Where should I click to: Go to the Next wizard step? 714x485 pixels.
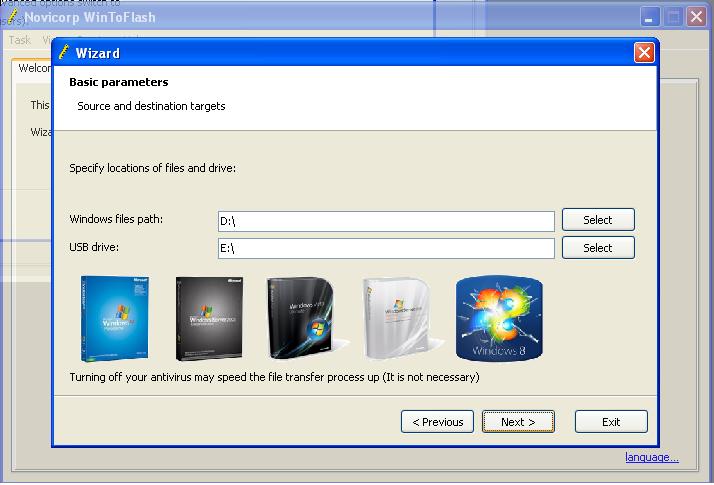click(x=518, y=422)
